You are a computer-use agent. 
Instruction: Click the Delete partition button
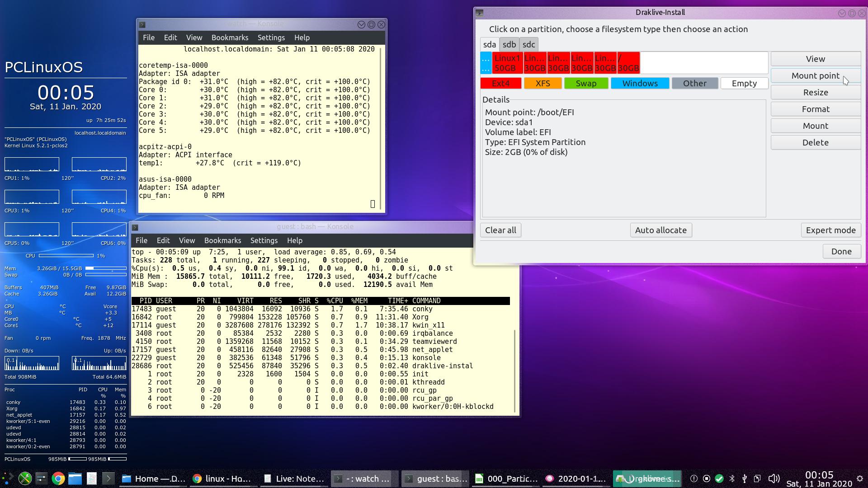click(x=816, y=142)
